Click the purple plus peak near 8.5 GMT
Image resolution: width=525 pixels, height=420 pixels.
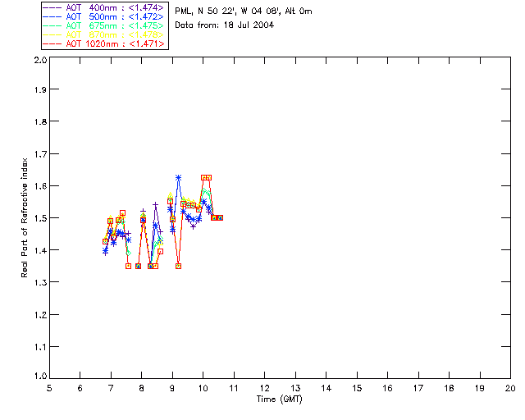pos(155,204)
